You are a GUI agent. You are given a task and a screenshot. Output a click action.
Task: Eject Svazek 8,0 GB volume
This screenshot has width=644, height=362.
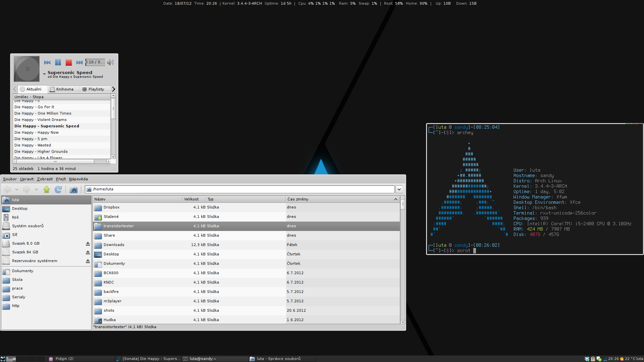click(88, 244)
